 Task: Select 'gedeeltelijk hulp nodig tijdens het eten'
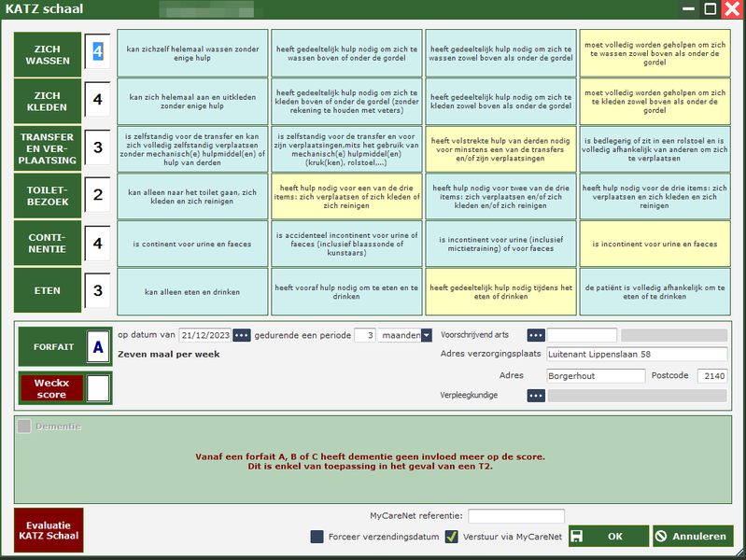(x=500, y=291)
